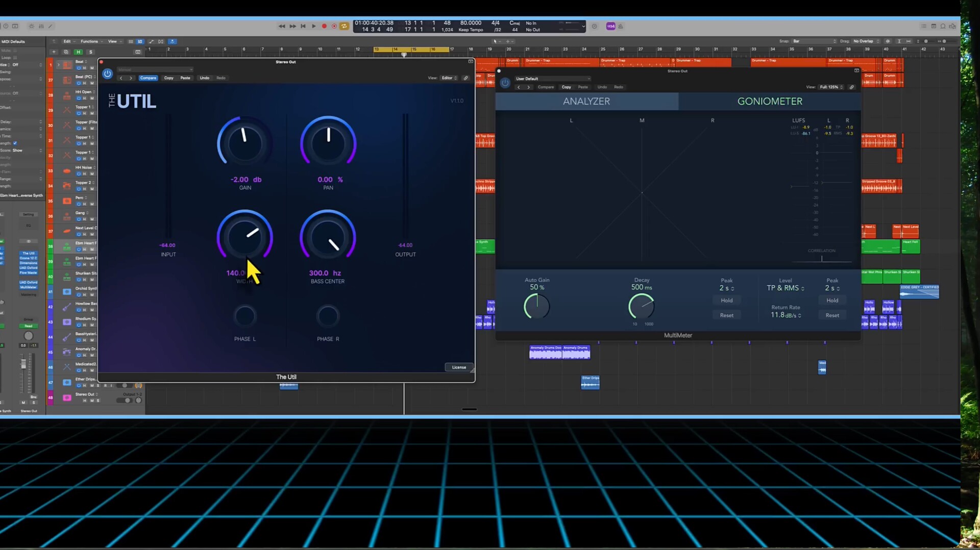Open the Snap Bar dropdown
980x550 pixels.
(814, 41)
